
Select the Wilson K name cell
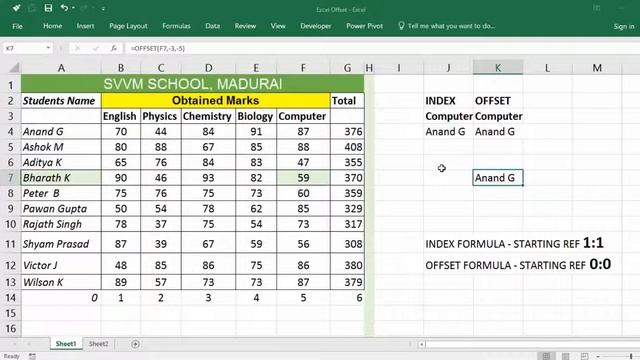coord(61,282)
